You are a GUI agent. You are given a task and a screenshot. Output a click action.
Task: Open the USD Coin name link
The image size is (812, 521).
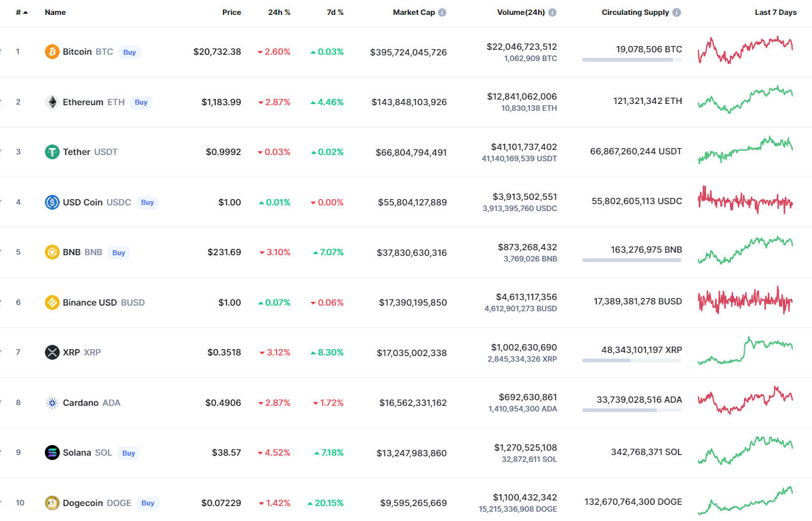(83, 202)
